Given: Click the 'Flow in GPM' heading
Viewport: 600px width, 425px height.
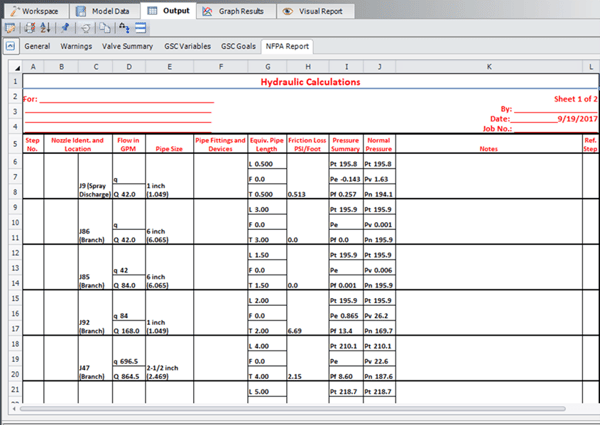Looking at the screenshot, I should click(128, 144).
